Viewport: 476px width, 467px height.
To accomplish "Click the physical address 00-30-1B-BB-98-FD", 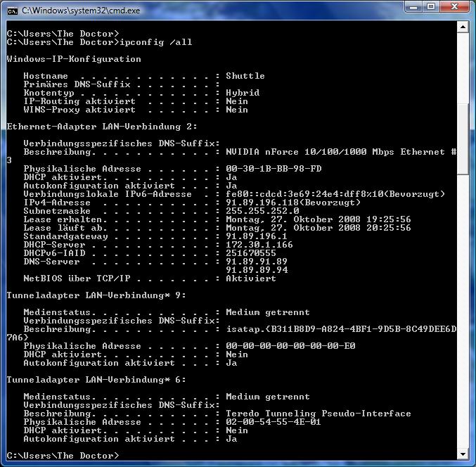I will coord(274,169).
